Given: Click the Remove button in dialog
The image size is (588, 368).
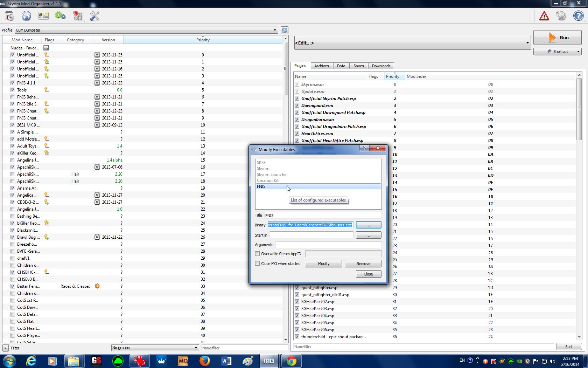Looking at the screenshot, I should (x=363, y=264).
